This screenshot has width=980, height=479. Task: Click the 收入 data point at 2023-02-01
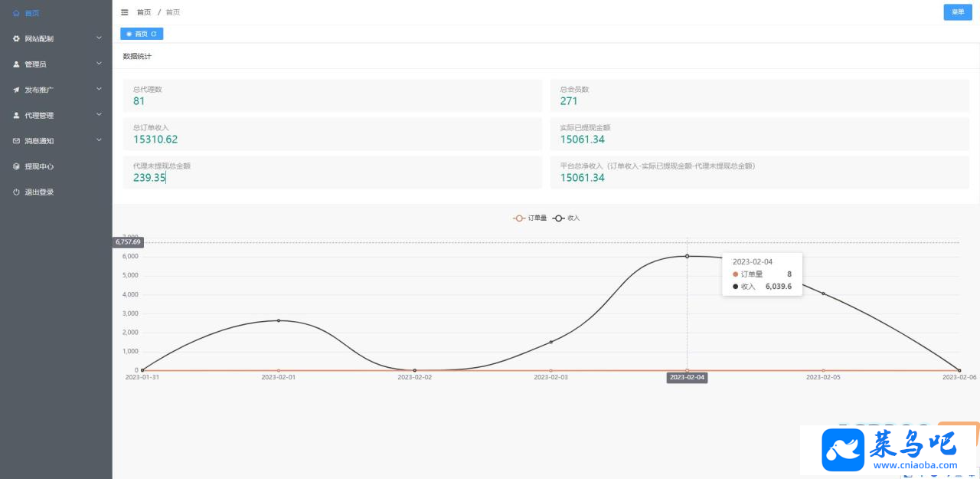[x=279, y=320]
